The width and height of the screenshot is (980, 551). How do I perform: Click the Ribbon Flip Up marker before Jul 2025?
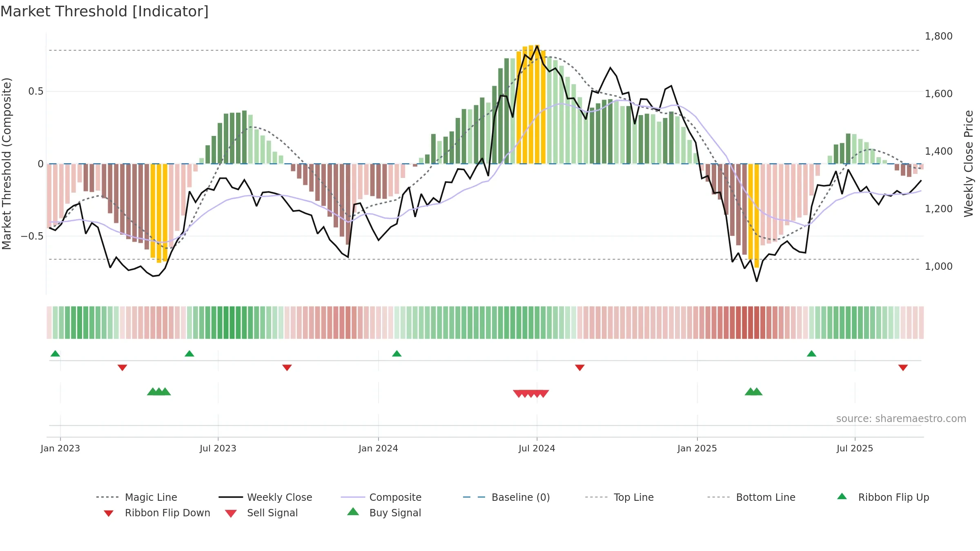pyautogui.click(x=811, y=353)
